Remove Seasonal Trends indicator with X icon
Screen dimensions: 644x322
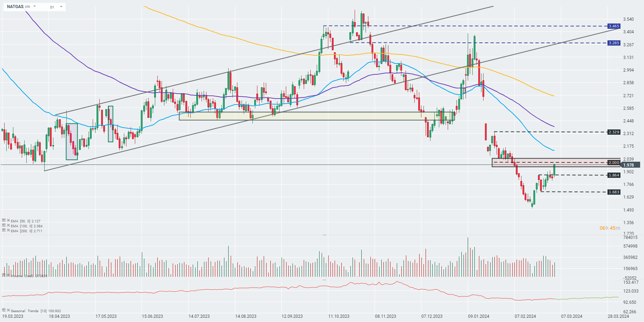[8, 310]
